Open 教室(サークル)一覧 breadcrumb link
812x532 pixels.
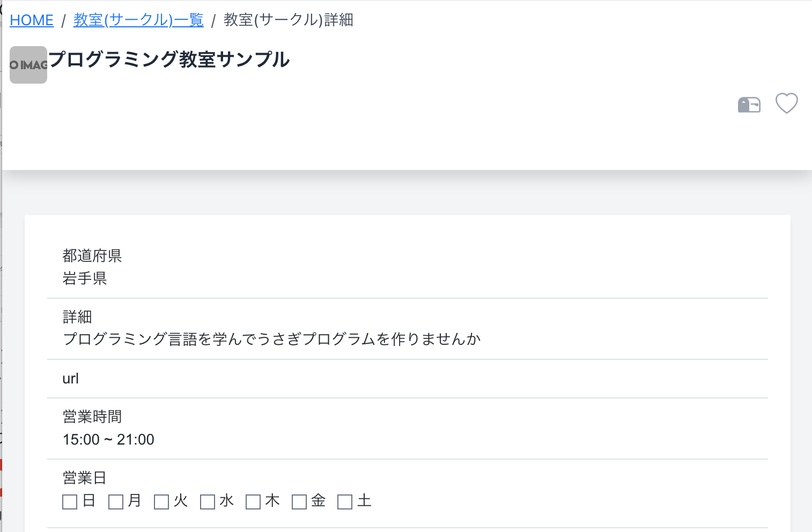point(138,20)
